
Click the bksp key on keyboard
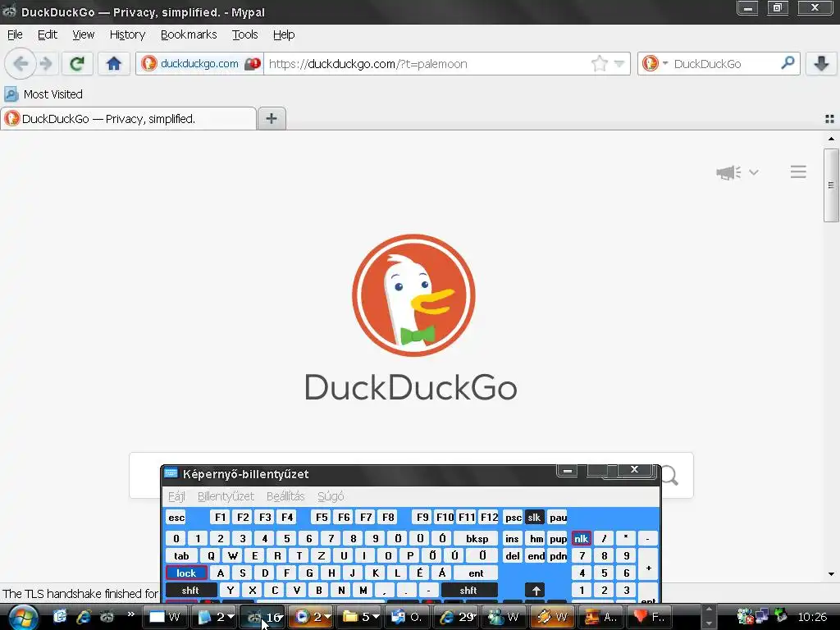[477, 539]
